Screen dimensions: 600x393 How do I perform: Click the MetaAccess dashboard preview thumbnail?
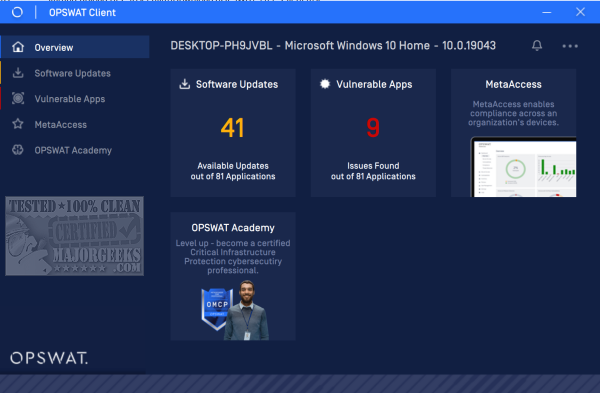click(x=523, y=167)
